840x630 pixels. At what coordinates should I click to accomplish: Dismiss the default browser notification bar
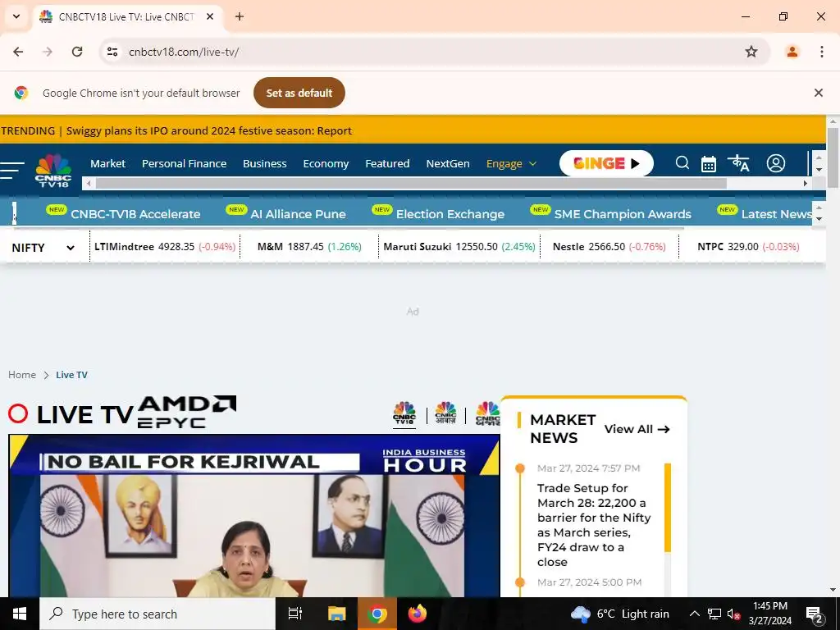[x=819, y=93]
